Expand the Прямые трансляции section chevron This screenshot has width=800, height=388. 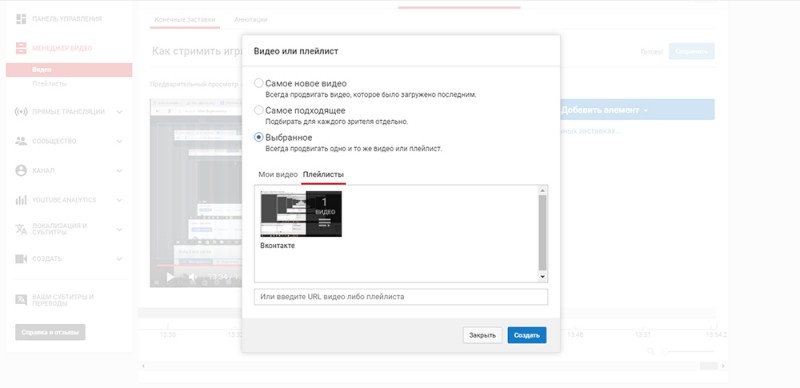[119, 112]
